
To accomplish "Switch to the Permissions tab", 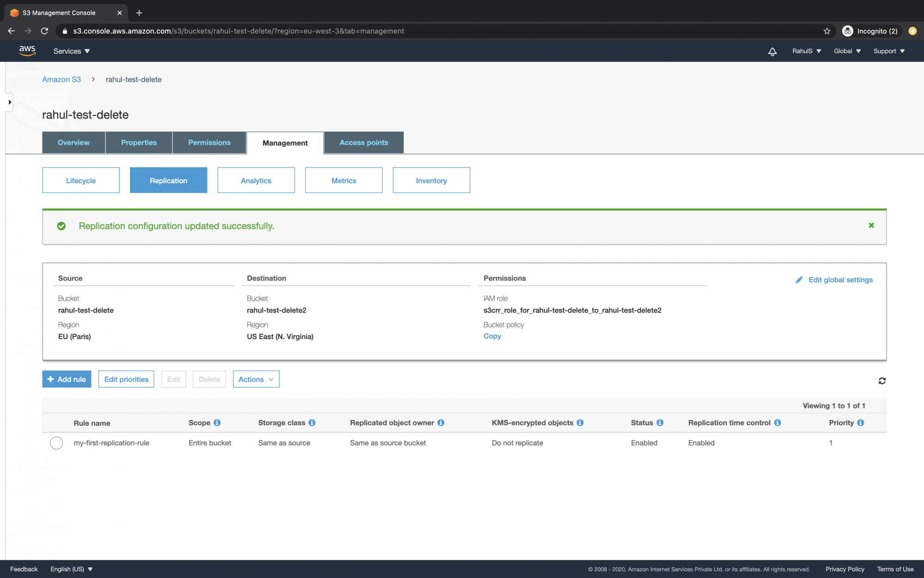I will (x=209, y=142).
